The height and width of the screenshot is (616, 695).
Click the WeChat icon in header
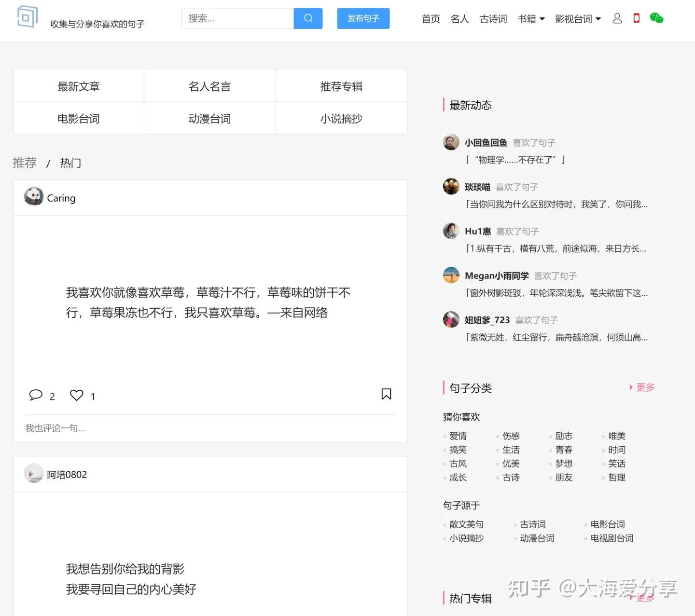[x=656, y=18]
